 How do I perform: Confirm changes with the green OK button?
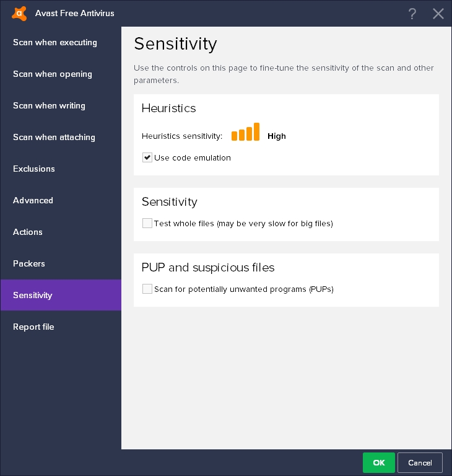[x=379, y=462]
